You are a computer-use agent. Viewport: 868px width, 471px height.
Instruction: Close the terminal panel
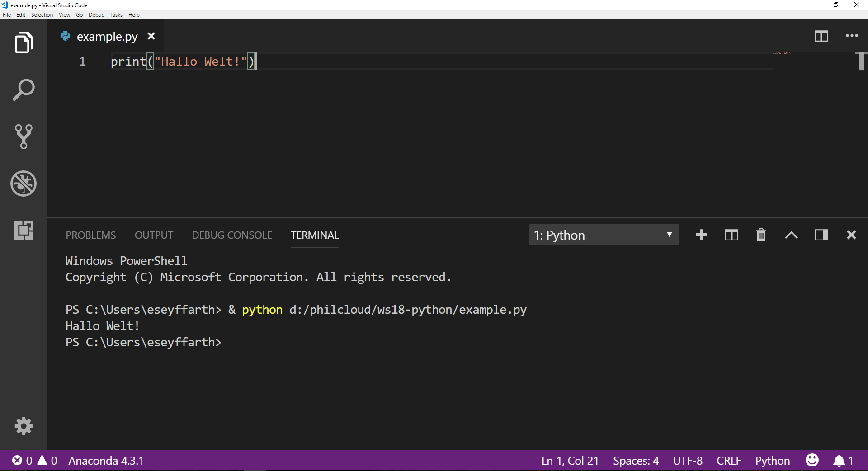[851, 235]
